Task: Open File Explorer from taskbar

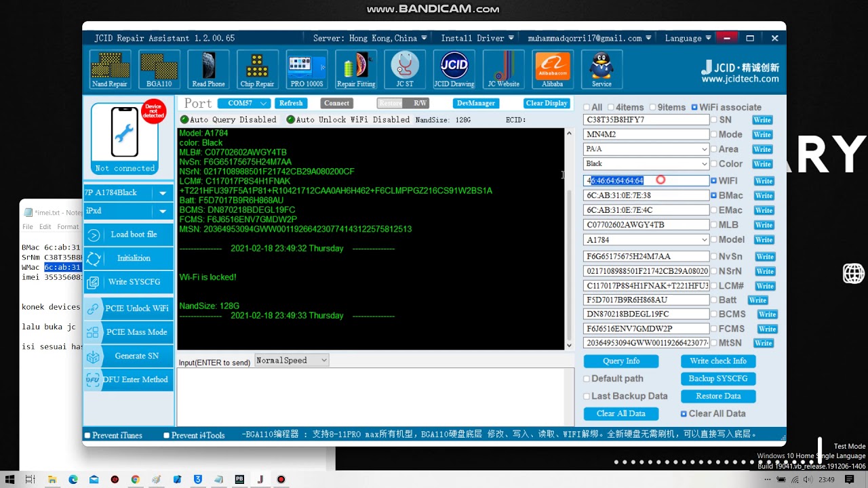Action: click(52, 479)
